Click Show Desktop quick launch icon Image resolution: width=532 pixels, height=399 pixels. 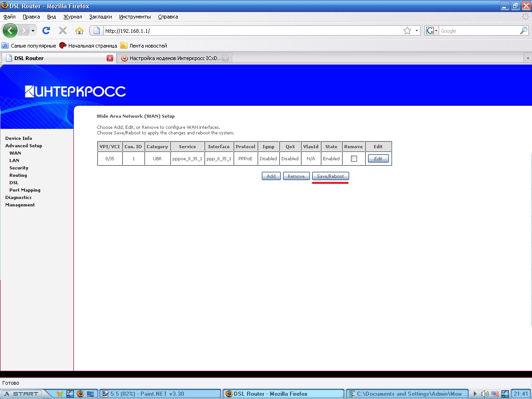91,394
